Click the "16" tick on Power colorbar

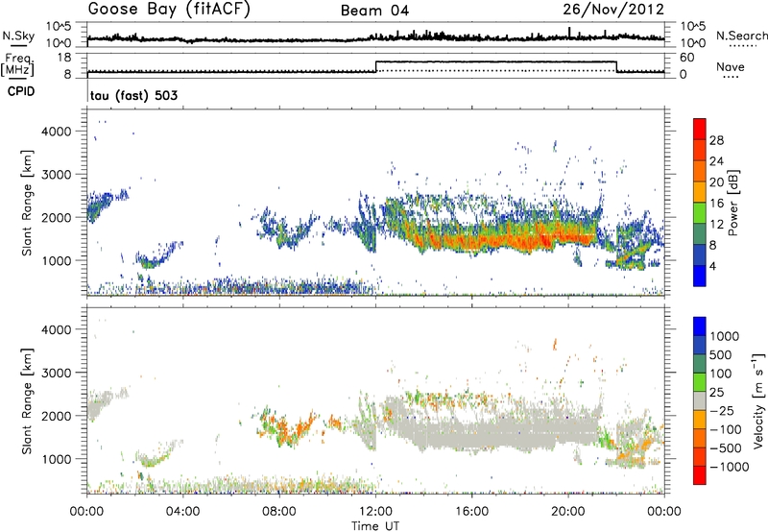pos(716,204)
